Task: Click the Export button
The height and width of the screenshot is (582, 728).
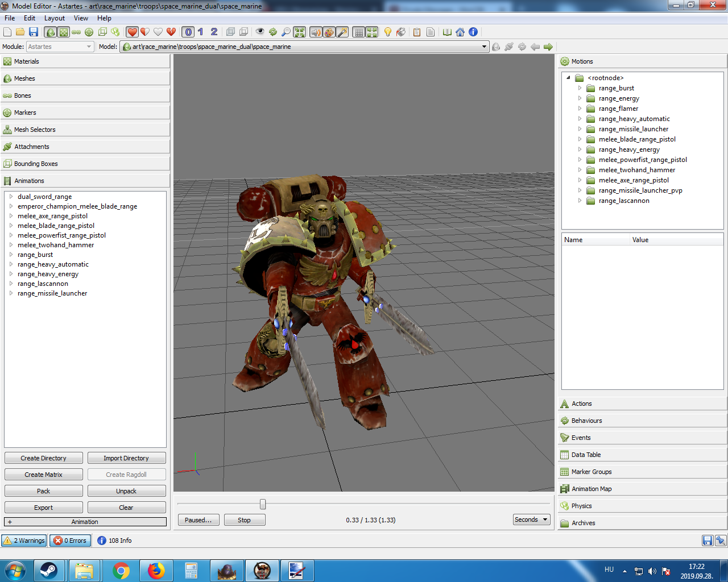Action: pyautogui.click(x=44, y=508)
